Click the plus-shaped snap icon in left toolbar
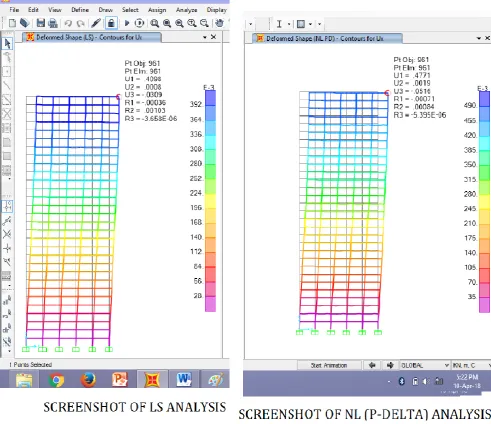The height and width of the screenshot is (424, 491). point(7,248)
